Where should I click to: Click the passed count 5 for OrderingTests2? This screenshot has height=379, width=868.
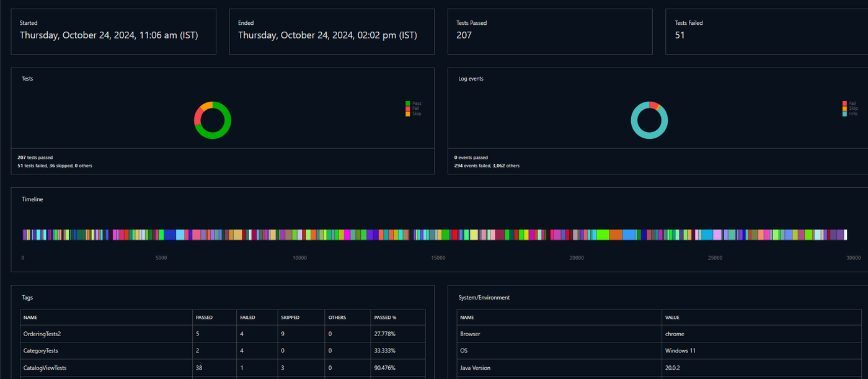197,334
